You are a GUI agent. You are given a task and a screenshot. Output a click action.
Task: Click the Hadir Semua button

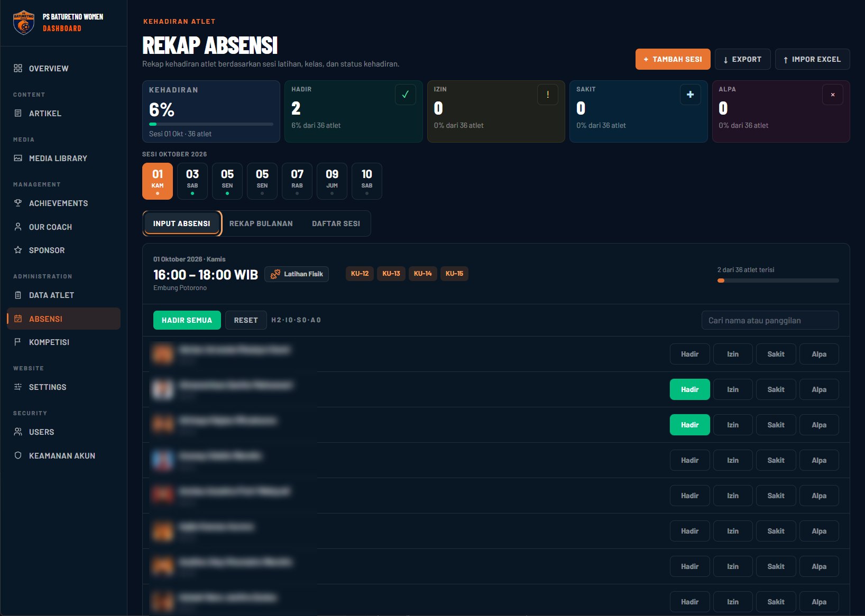[x=187, y=320]
